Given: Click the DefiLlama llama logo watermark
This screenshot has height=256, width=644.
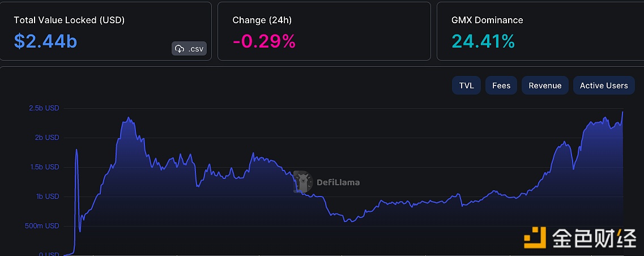Looking at the screenshot, I should pos(303,182).
